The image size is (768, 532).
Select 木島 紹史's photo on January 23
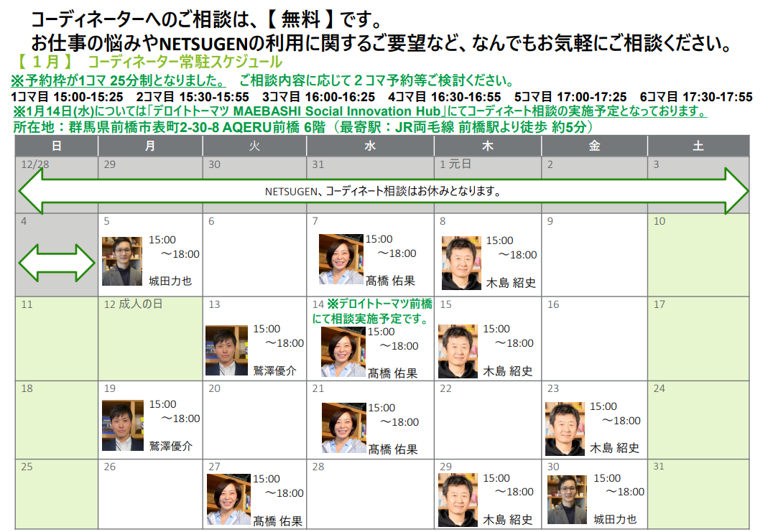(x=565, y=429)
